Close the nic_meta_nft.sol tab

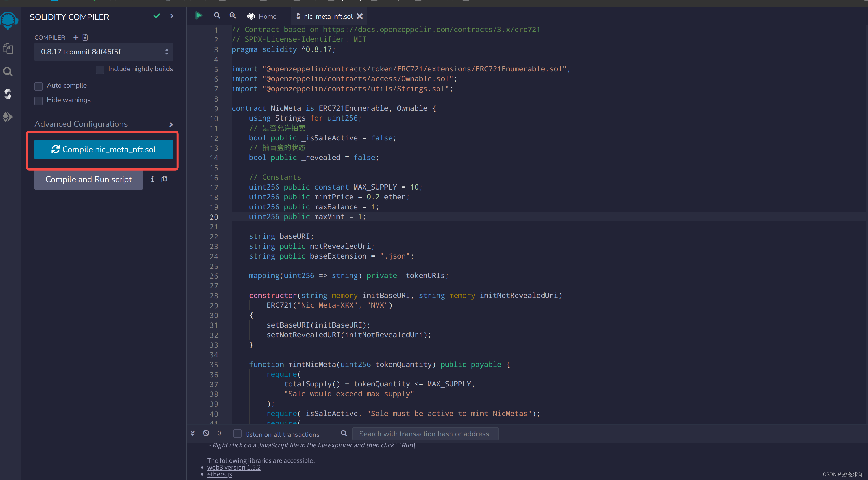(x=360, y=16)
